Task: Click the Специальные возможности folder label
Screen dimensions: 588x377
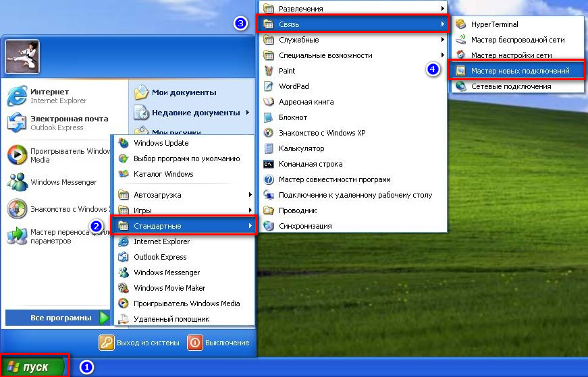Action: pyautogui.click(x=325, y=55)
